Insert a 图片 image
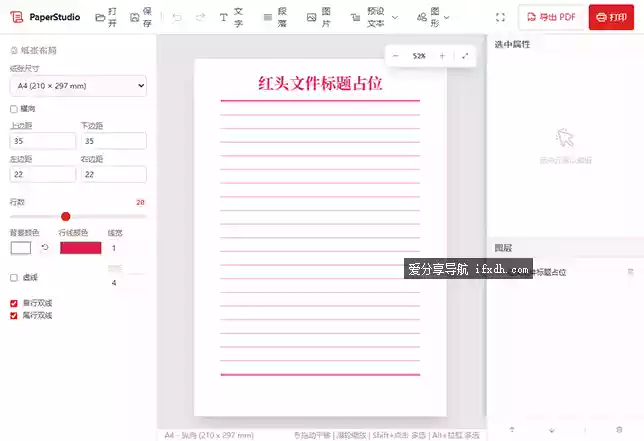 click(x=319, y=17)
